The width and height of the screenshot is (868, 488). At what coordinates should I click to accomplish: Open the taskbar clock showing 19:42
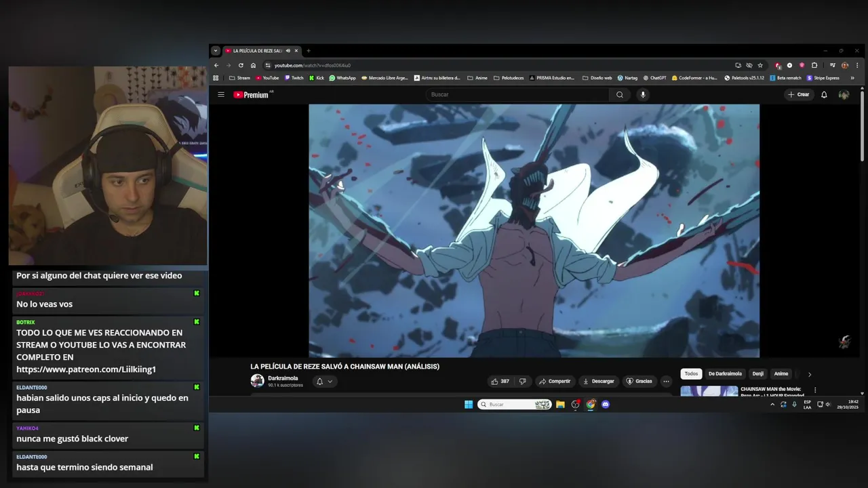[847, 405]
